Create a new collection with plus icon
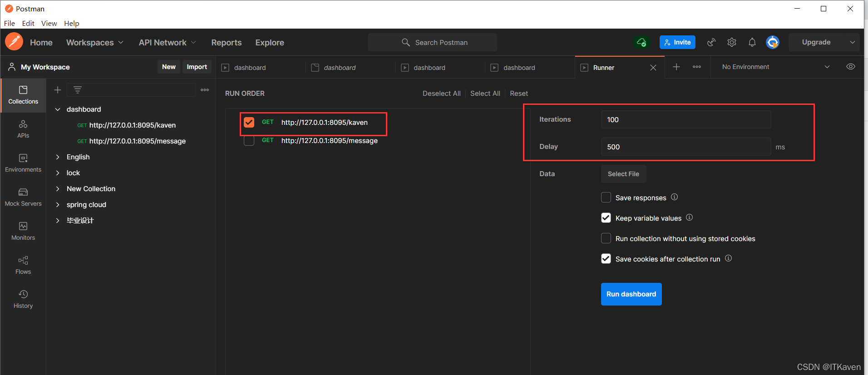The width and height of the screenshot is (868, 375). 58,90
